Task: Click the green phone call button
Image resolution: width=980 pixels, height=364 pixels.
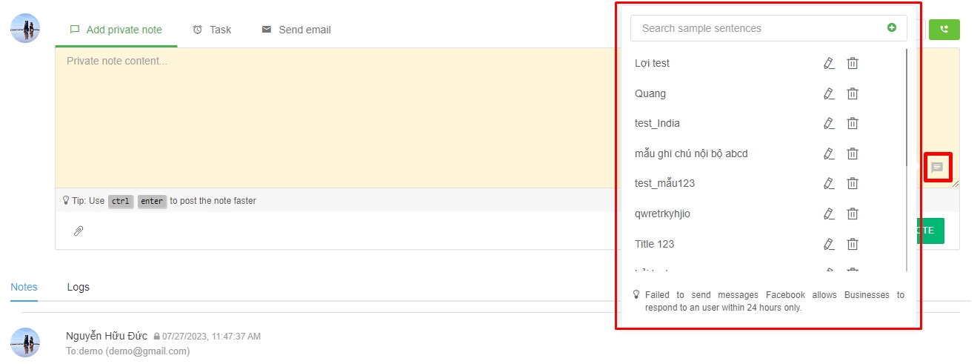Action: point(944,30)
